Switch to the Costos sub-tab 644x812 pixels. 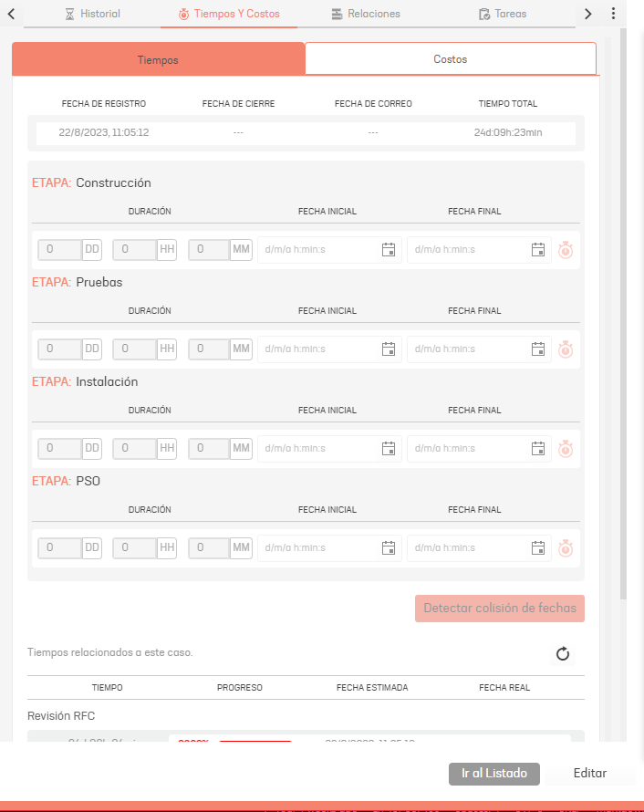(451, 59)
